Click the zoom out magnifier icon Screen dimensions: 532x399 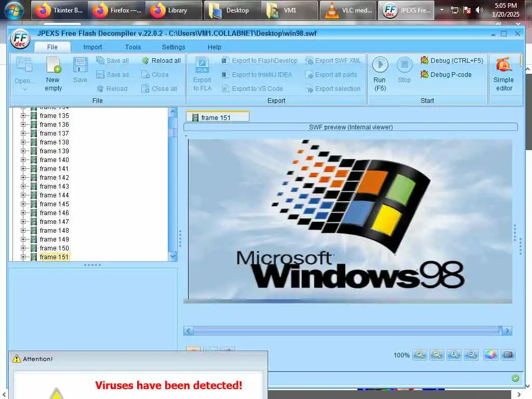pos(437,355)
